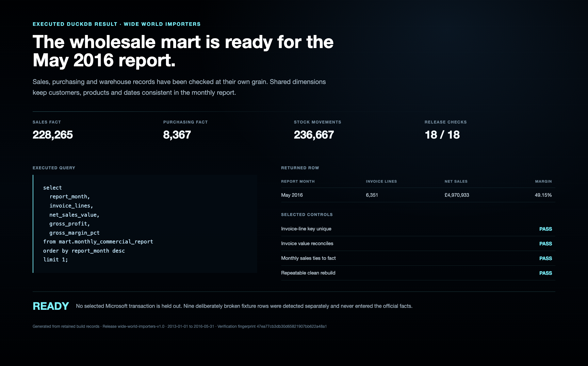Click the 'report_month,' query line
Image resolution: width=588 pixels, height=366 pixels.
click(70, 197)
